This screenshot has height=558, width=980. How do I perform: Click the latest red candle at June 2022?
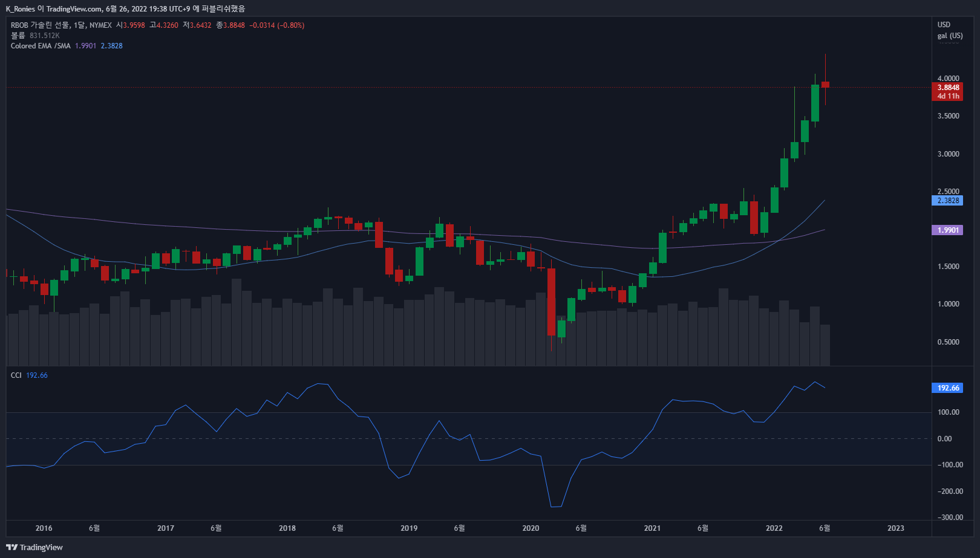825,85
